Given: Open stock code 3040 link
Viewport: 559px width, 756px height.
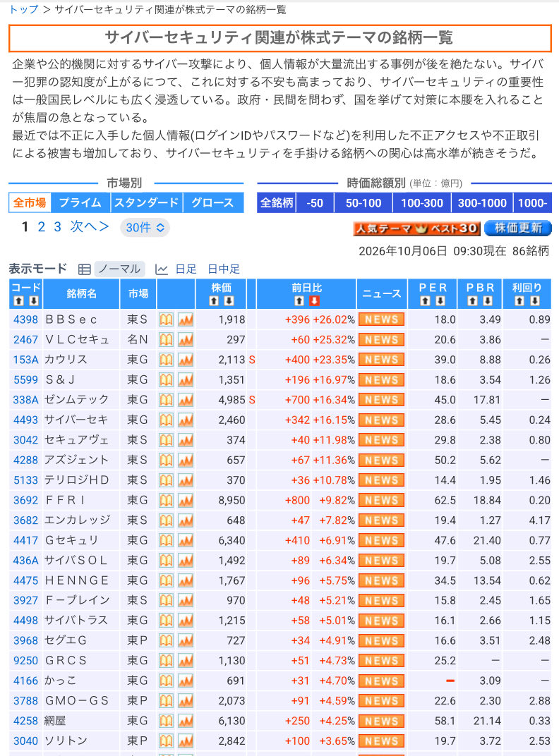Looking at the screenshot, I should click(x=25, y=741).
